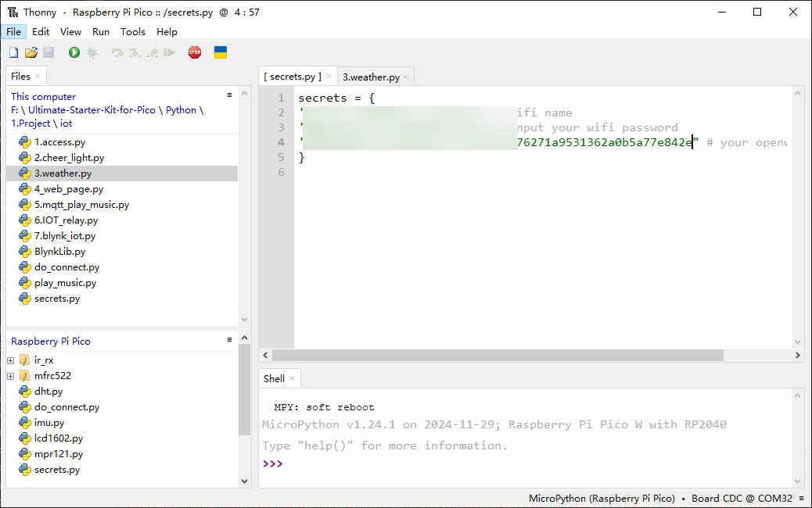Select secrets.py on the Raspberry Pi Pico
Image resolution: width=812 pixels, height=508 pixels.
pyautogui.click(x=57, y=470)
